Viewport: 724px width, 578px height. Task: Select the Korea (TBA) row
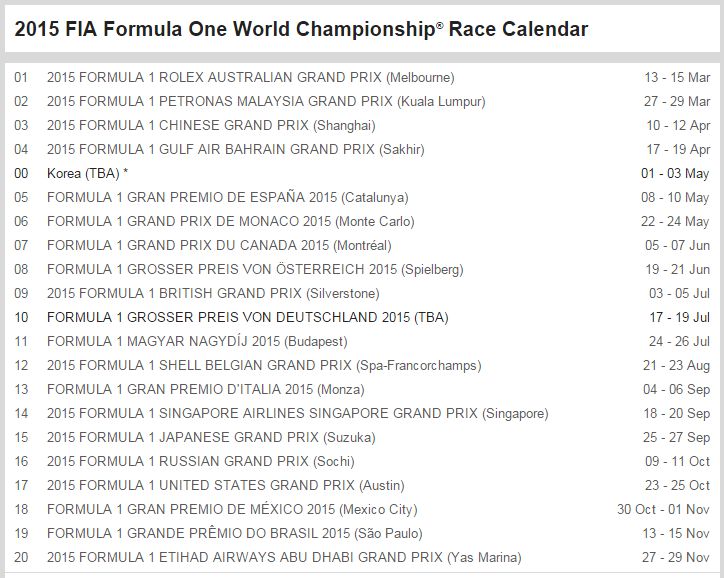tap(87, 173)
